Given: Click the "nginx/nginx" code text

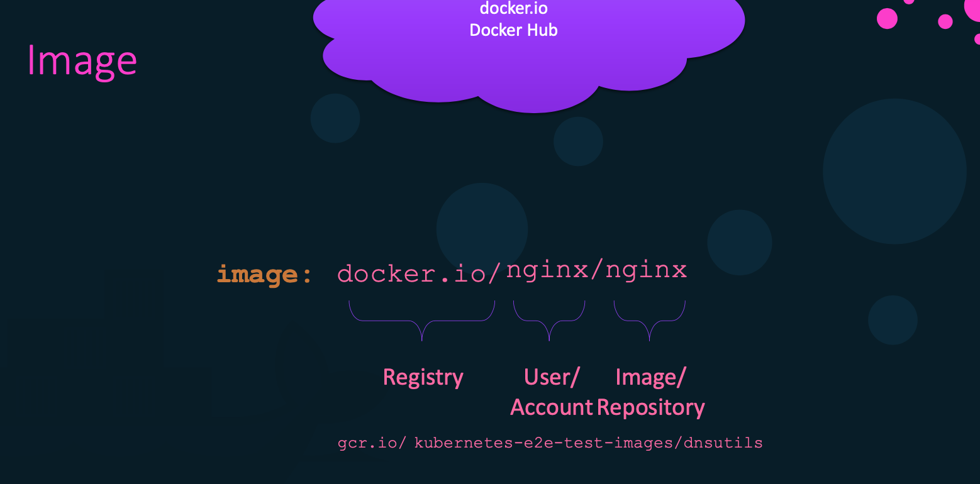Looking at the screenshot, I should point(596,271).
